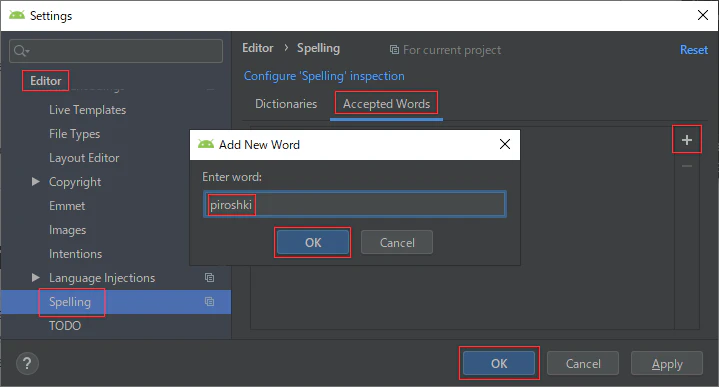Viewport: 719px width, 387px height.
Task: Cancel the Add New Word dialog
Action: (397, 243)
